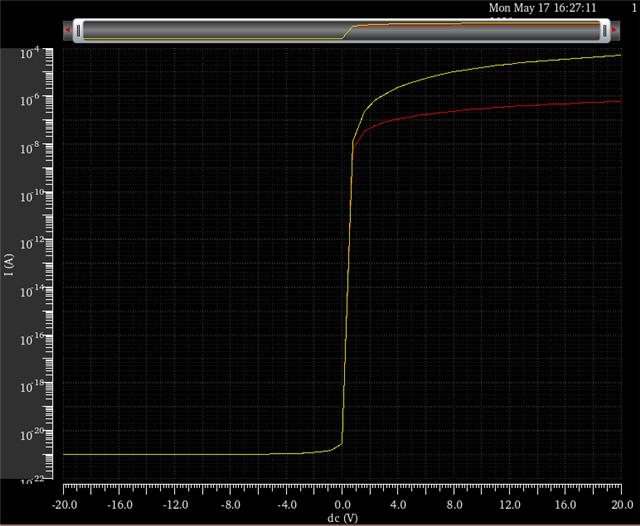Grab the right handle of the range slider
The image size is (640, 526).
coord(605,31)
